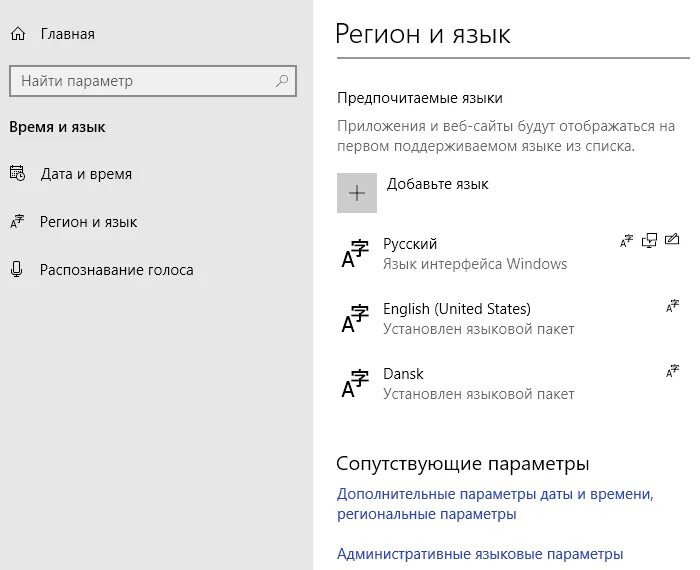Image resolution: width=700 pixels, height=570 pixels.
Task: Click the calendar clock icon for Дата и время
Action: click(17, 173)
